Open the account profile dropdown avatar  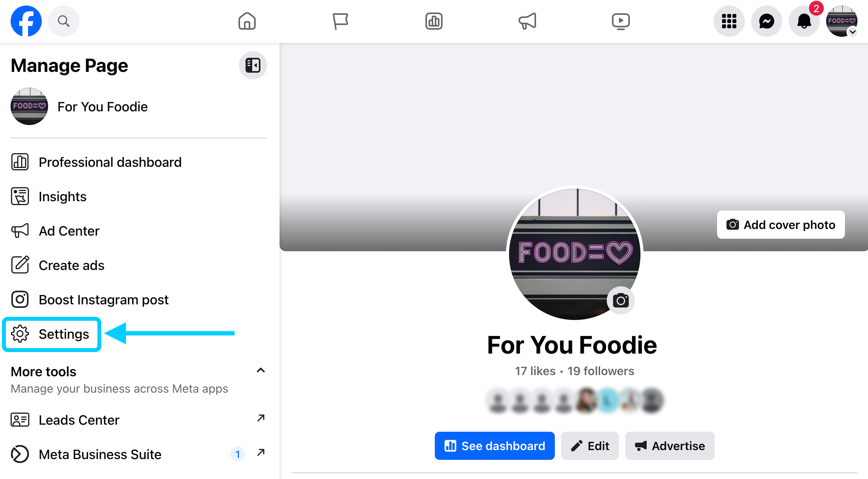[x=842, y=21]
